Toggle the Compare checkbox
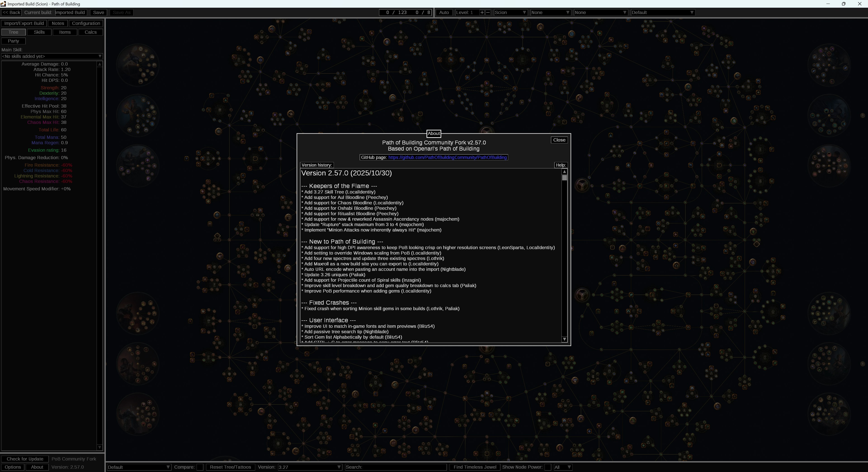Image resolution: width=868 pixels, height=472 pixels. [200, 467]
